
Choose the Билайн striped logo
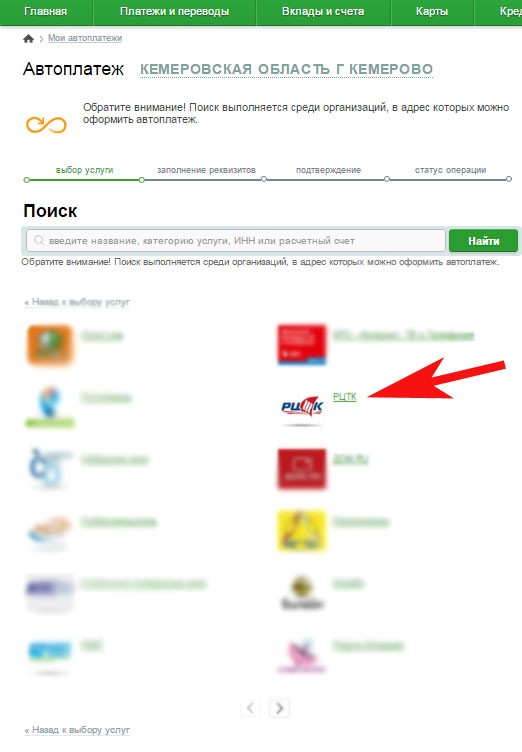pyautogui.click(x=302, y=593)
